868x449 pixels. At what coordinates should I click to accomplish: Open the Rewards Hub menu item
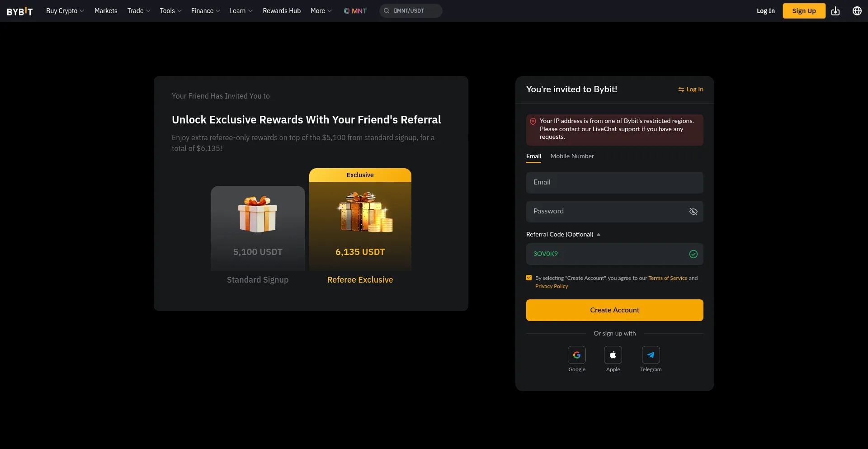(282, 11)
